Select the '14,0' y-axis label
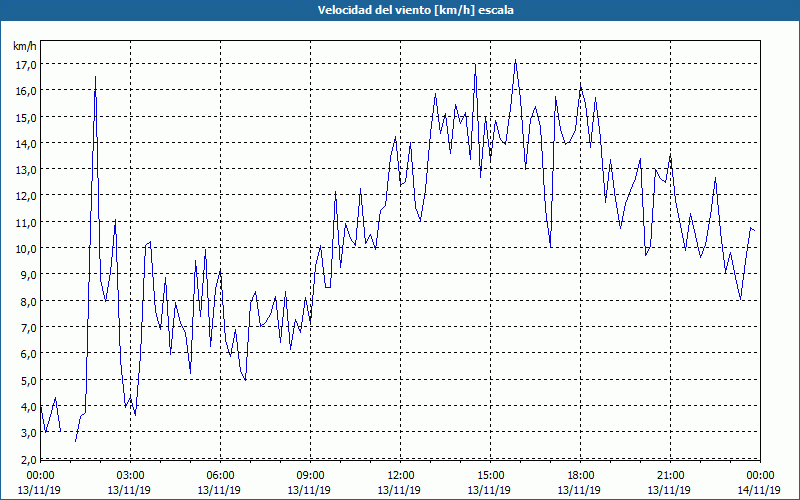The height and width of the screenshot is (500, 800). 26,144
